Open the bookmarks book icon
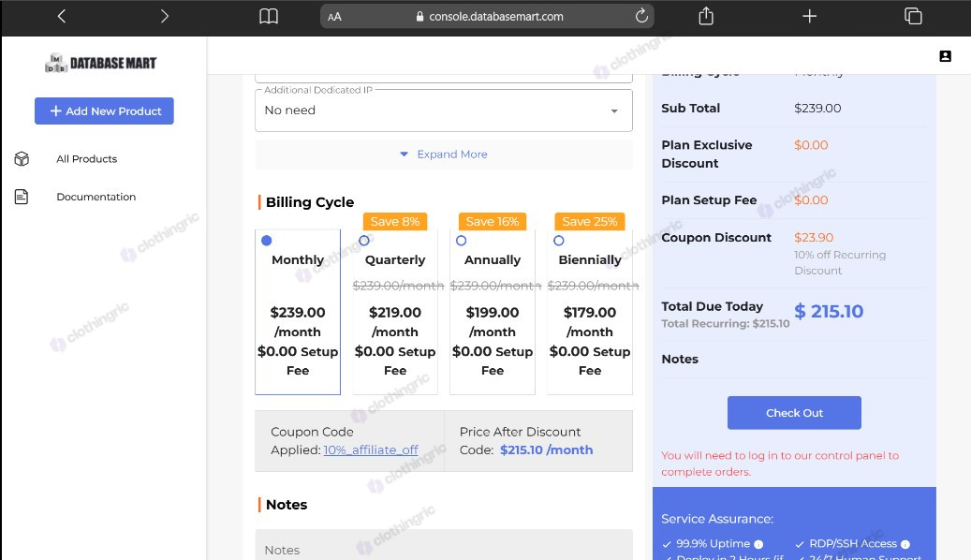Screen dimensions: 971x560 pyautogui.click(x=268, y=16)
